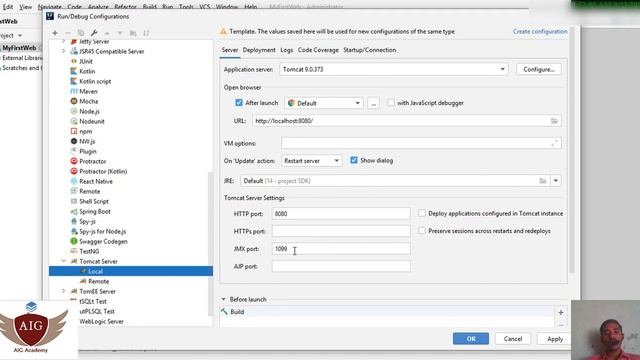Collapse the Tomcat Server tree node
This screenshot has height=360, width=640.
tap(64, 261)
